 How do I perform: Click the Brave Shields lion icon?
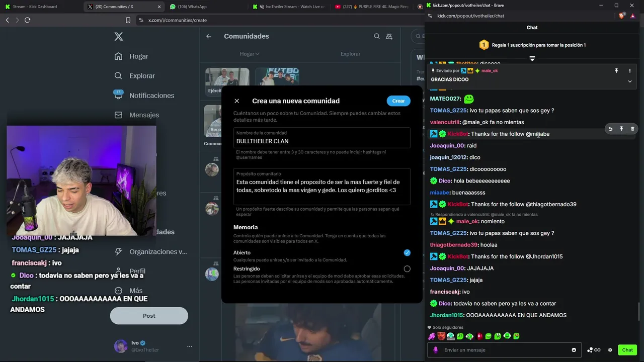coord(621,16)
